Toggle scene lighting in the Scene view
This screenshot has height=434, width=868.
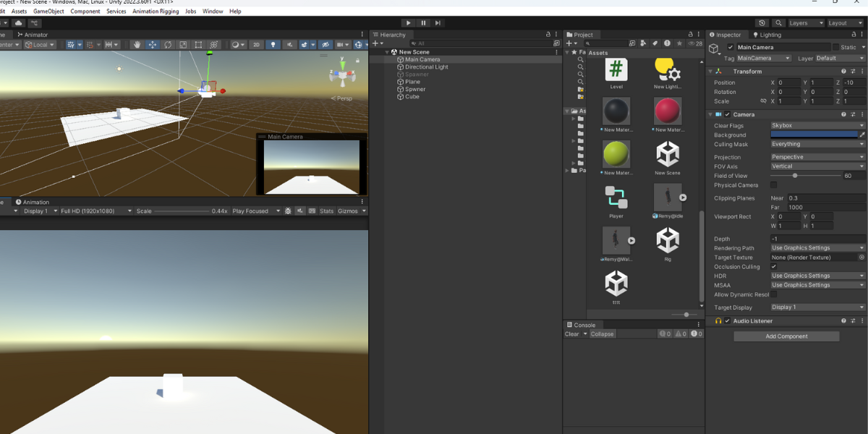coord(274,45)
